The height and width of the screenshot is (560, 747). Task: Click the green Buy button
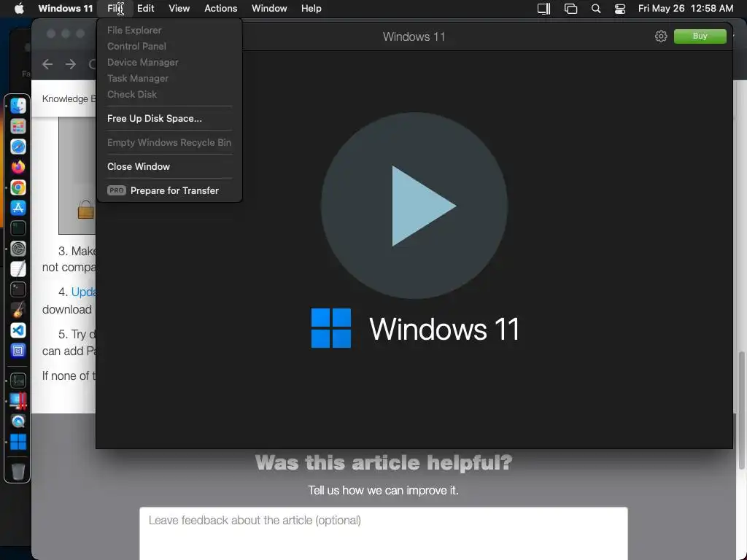[x=700, y=36]
